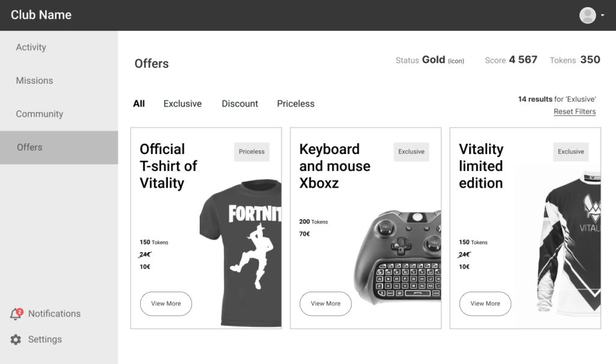The height and width of the screenshot is (364, 616).
Task: Select Community in the sidebar
Action: coord(40,114)
